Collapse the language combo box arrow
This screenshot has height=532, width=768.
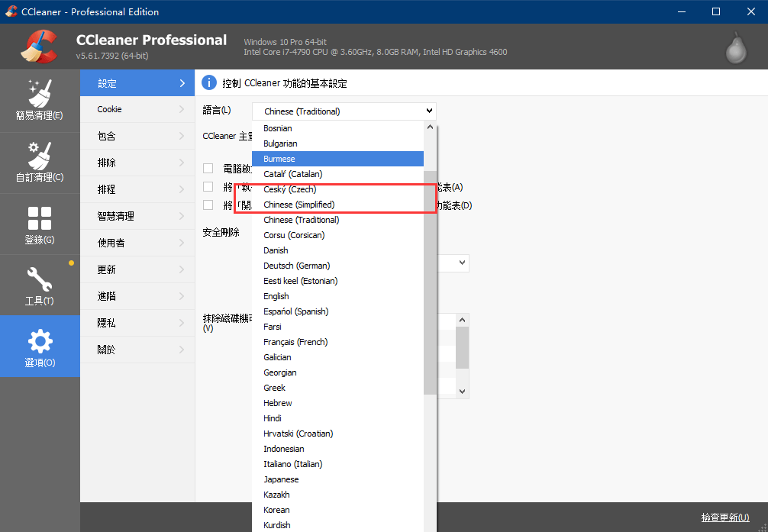(x=430, y=111)
